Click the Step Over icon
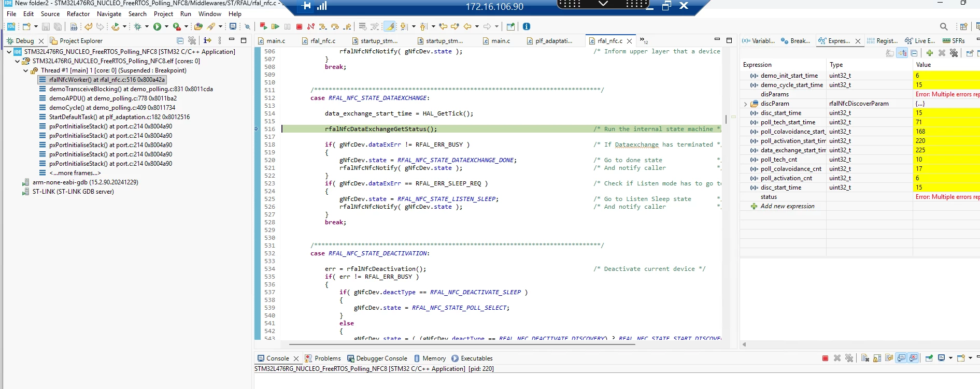980x389 pixels. [335, 26]
